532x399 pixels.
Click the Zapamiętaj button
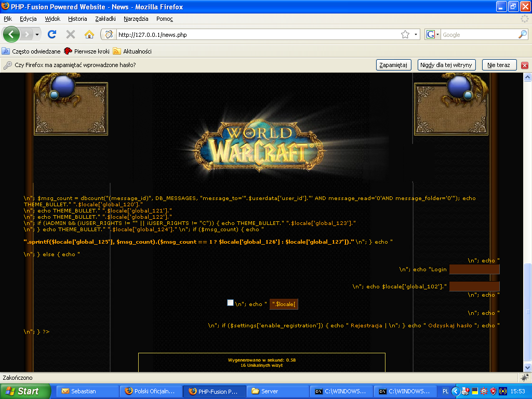pos(394,65)
